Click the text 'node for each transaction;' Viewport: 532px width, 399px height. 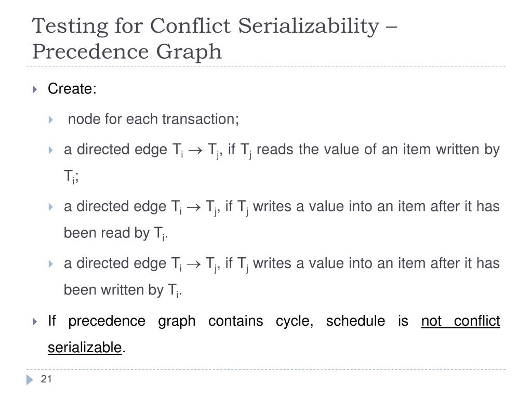153,119
